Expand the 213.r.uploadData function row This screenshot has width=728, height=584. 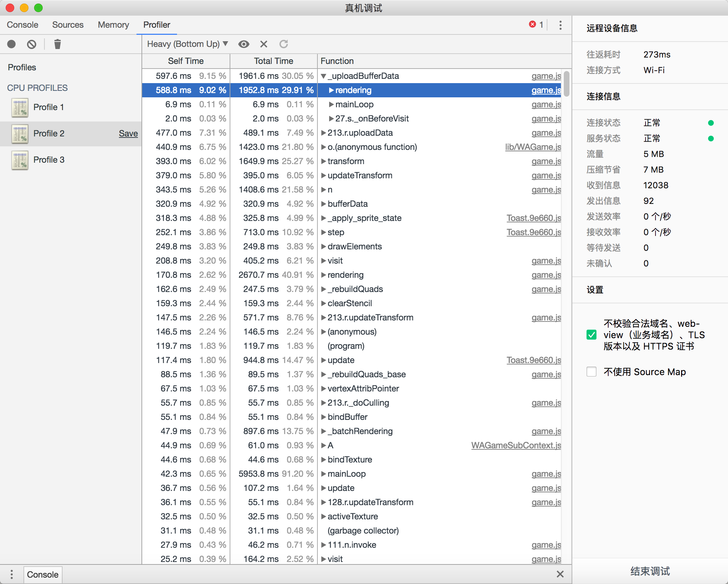click(x=323, y=133)
